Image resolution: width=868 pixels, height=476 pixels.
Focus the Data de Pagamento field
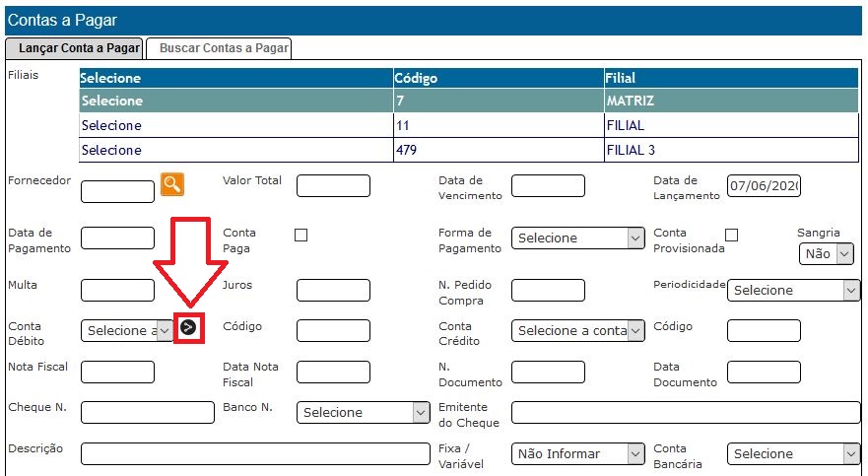pyautogui.click(x=118, y=238)
